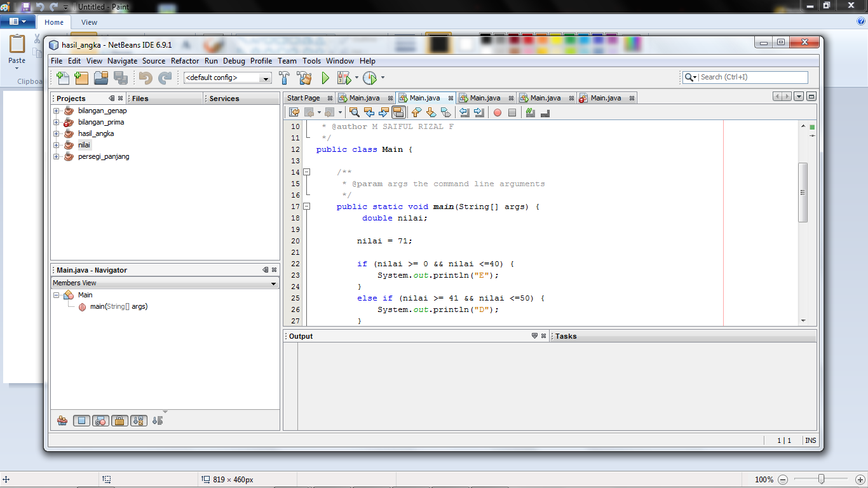Image resolution: width=868 pixels, height=488 pixels.
Task: Run the project with the green Run icon
Action: [325, 78]
